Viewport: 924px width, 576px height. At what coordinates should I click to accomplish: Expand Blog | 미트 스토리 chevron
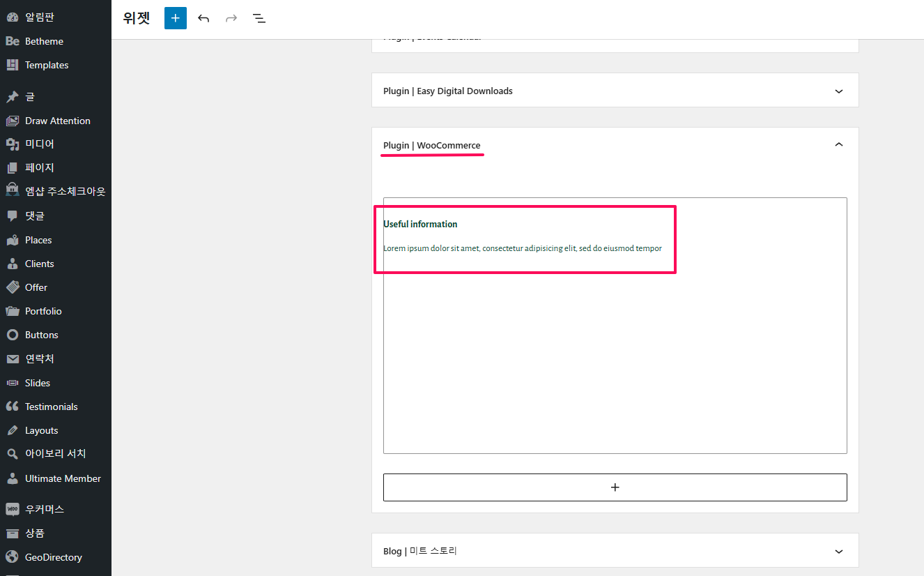point(839,552)
